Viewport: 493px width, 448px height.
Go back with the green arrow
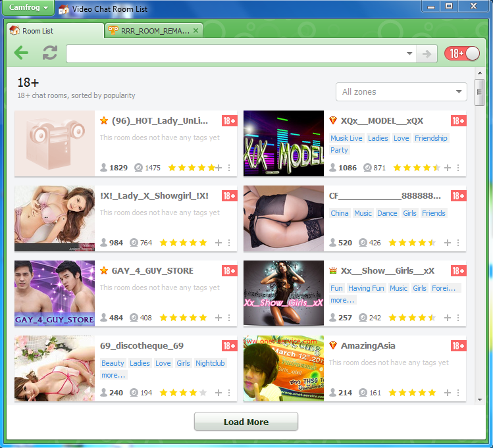point(21,53)
